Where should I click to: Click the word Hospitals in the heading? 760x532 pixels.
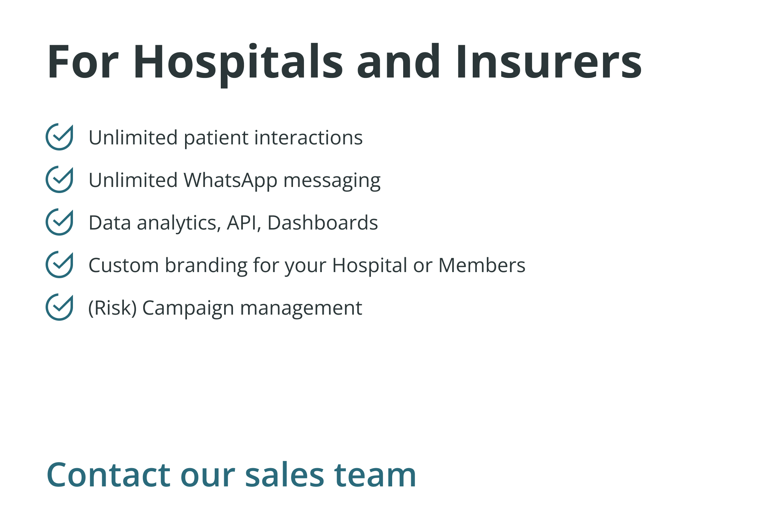pos(238,62)
